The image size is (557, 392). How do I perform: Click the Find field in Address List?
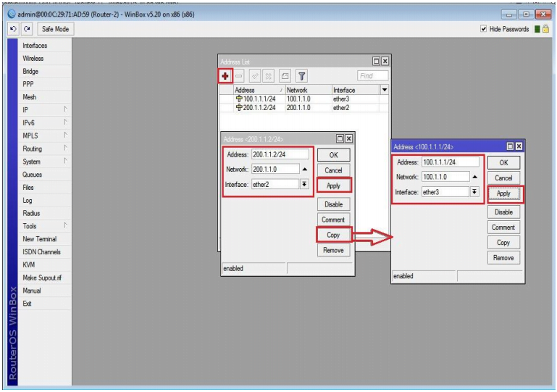[x=373, y=75]
